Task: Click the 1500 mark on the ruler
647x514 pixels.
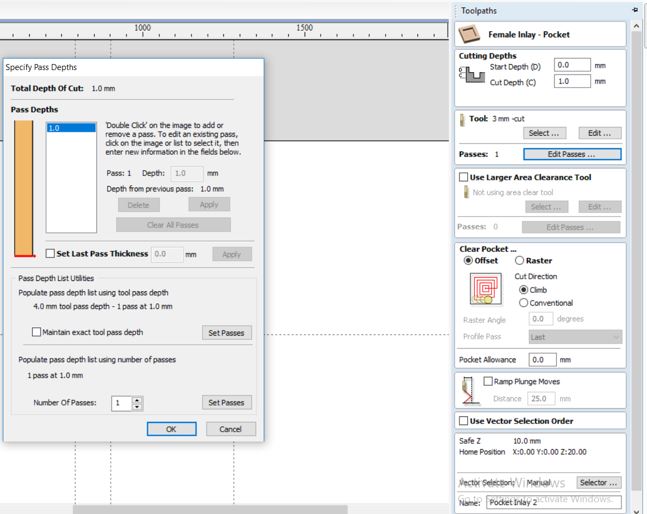Action: pos(305,28)
